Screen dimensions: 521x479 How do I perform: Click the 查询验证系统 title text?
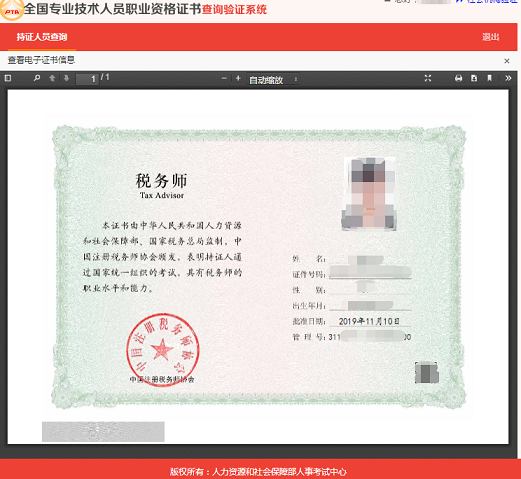(x=234, y=9)
